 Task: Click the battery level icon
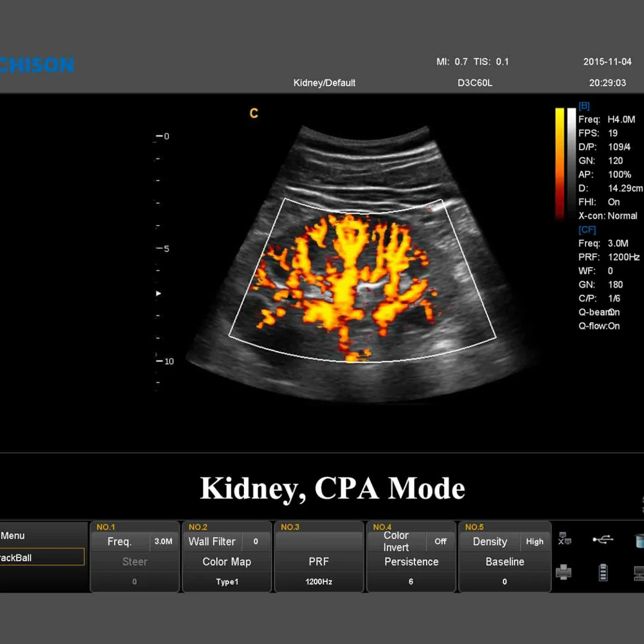point(603,572)
